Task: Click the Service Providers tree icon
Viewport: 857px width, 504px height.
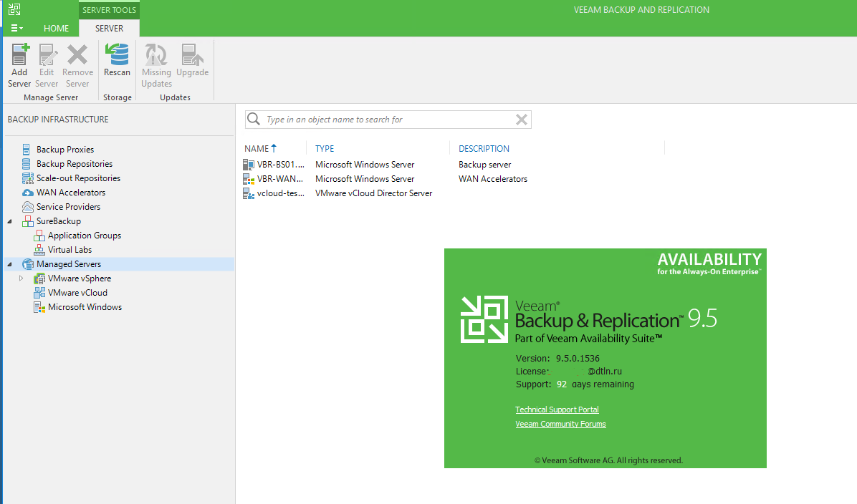Action: tap(28, 206)
